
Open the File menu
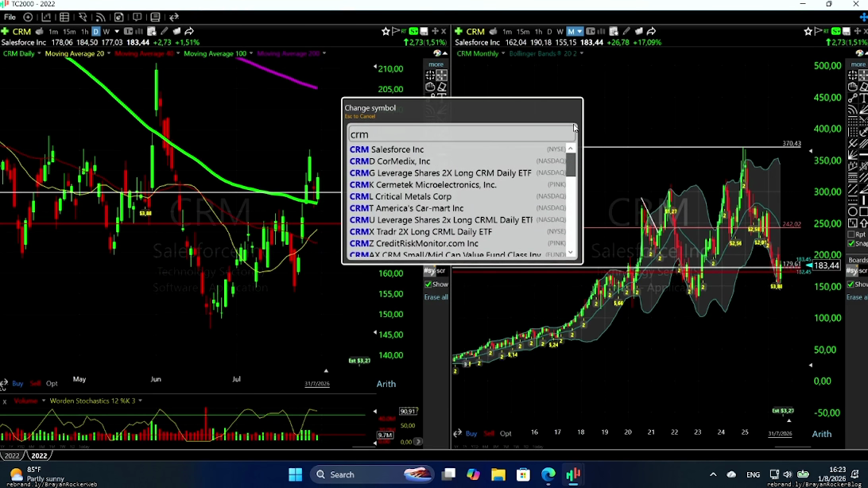10,17
